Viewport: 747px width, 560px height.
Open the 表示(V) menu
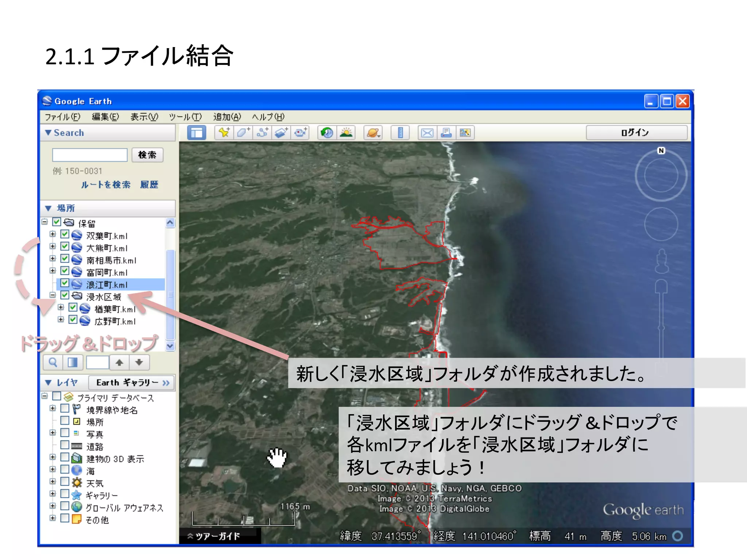point(144,117)
